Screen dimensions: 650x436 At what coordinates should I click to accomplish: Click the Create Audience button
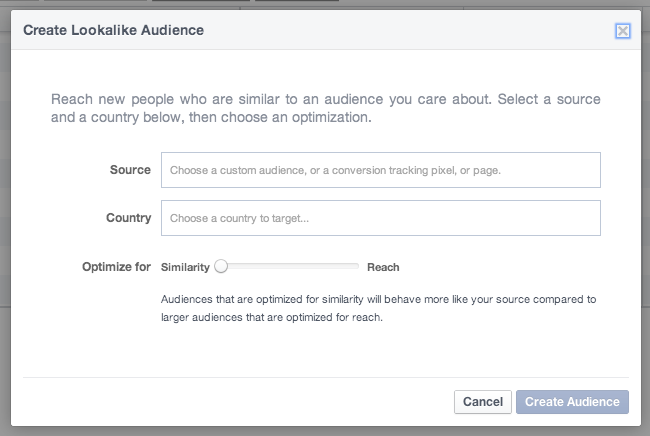572,402
